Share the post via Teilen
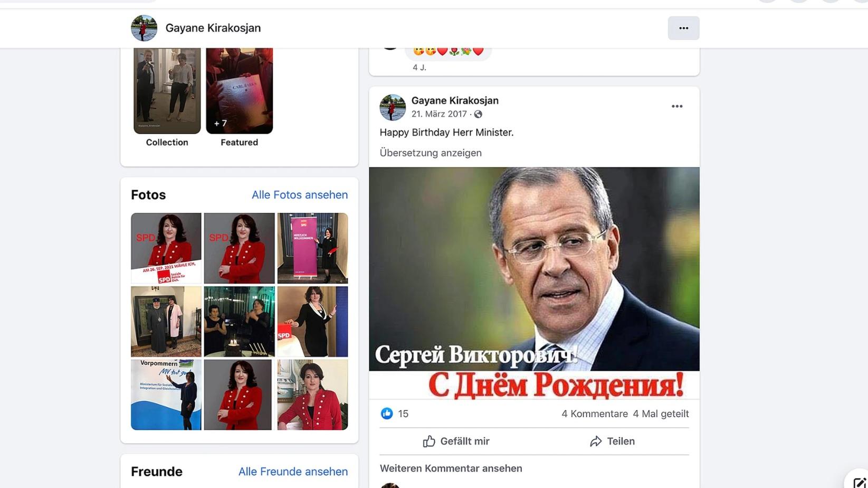Viewport: 868px width, 488px height. pyautogui.click(x=612, y=441)
